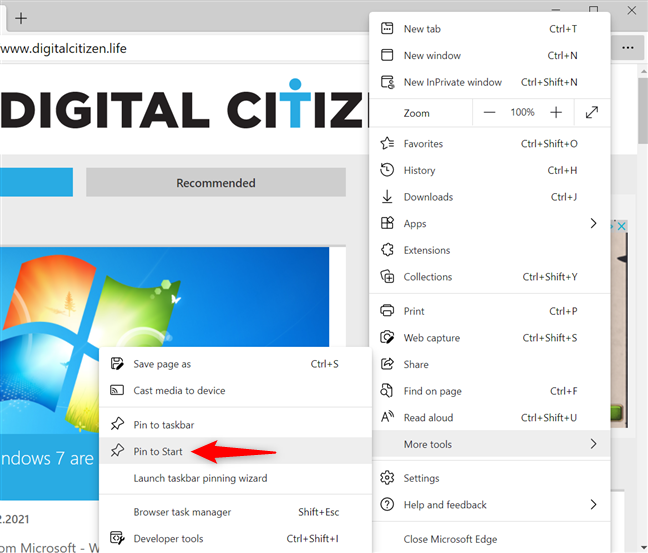Image resolution: width=648 pixels, height=553 pixels.
Task: Click the Web capture icon
Action: 387,337
